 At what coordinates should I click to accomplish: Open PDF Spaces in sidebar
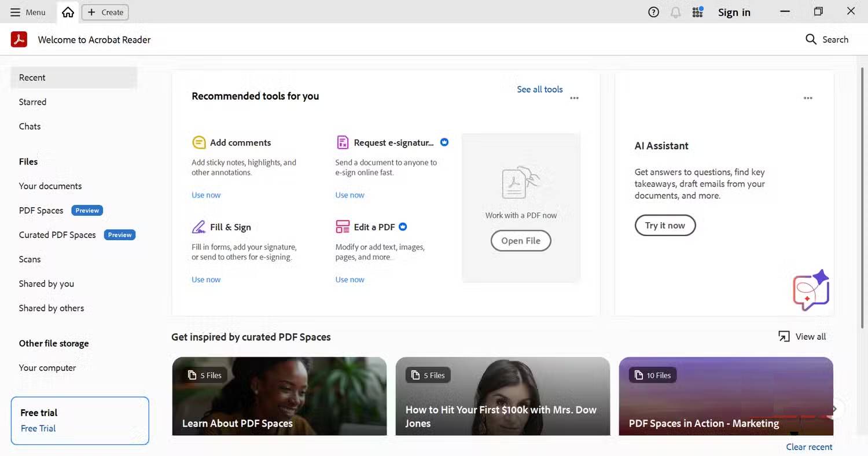[41, 211]
